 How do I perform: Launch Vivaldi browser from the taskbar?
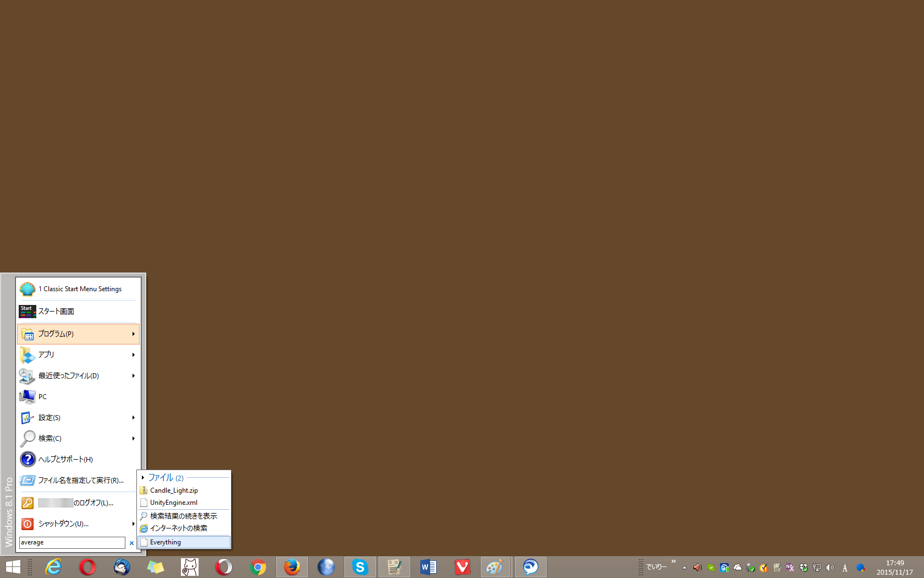(463, 567)
